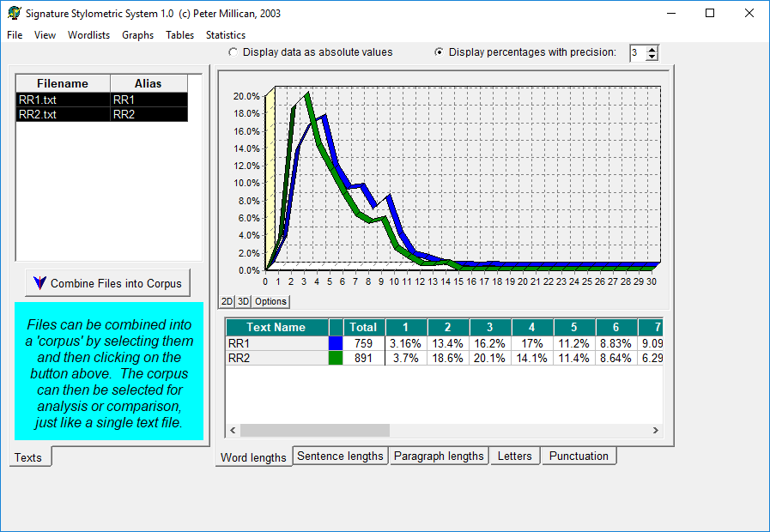Click the RR2 alias cell
770x532 pixels.
coord(149,114)
